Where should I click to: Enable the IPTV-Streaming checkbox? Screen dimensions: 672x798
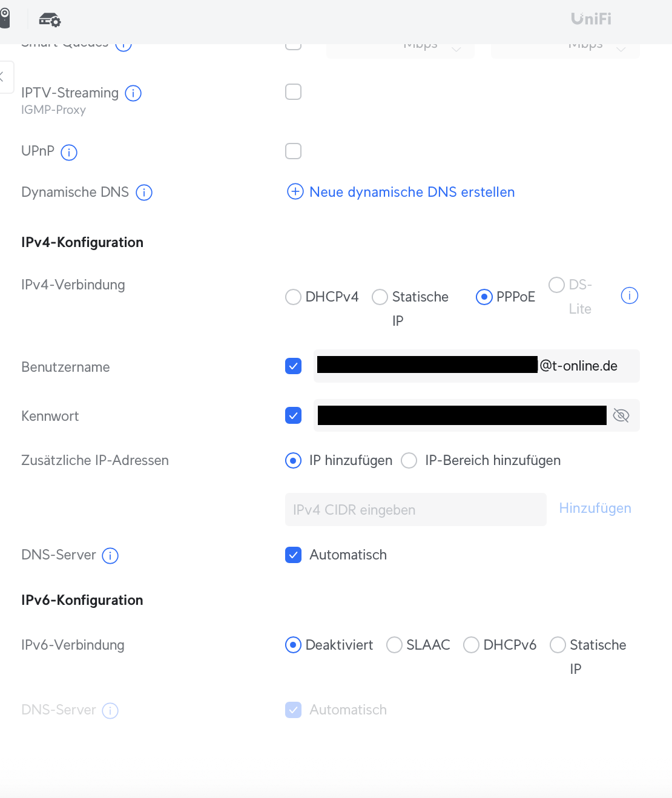pos(293,92)
